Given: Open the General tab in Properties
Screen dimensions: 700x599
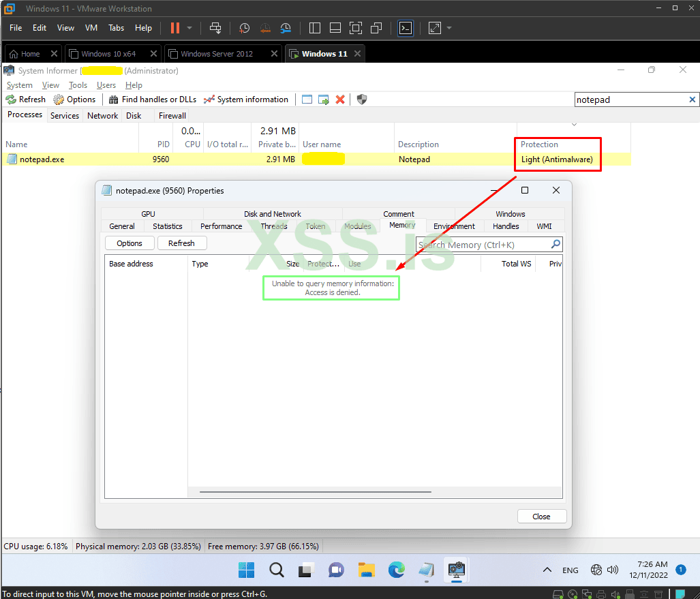Looking at the screenshot, I should (x=122, y=226).
